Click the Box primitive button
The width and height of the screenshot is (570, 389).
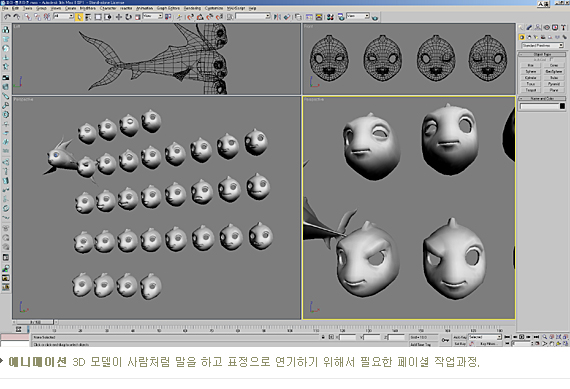tap(530, 65)
